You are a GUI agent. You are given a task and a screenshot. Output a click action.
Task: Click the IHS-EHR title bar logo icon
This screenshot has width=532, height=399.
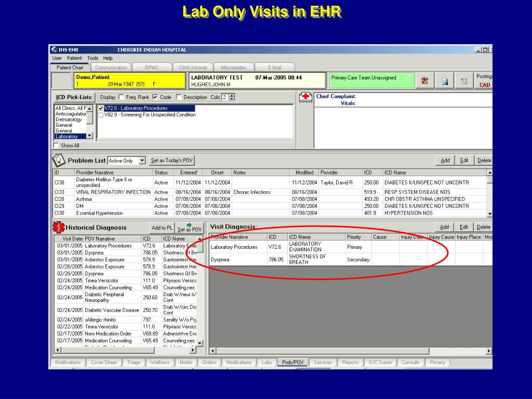[x=54, y=49]
